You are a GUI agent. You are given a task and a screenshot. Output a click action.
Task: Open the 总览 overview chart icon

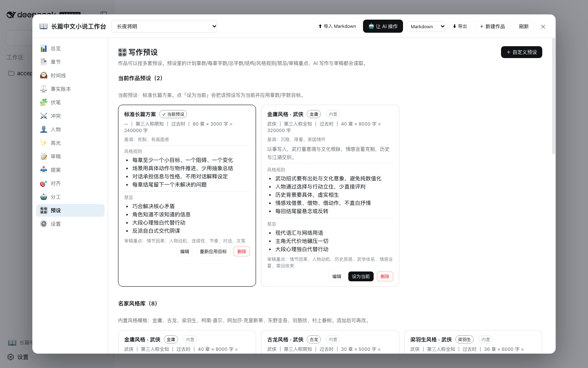(44, 48)
